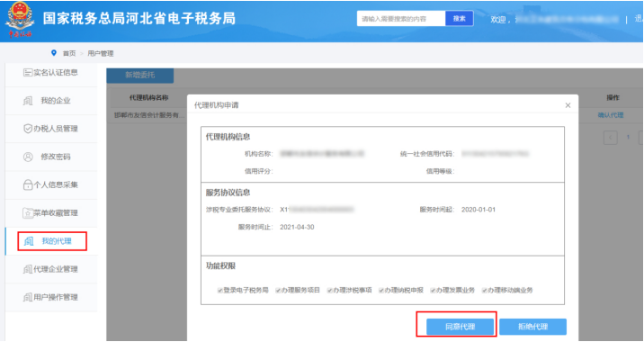Click the site title 国家税务总局河北省电子税务局

click(139, 19)
